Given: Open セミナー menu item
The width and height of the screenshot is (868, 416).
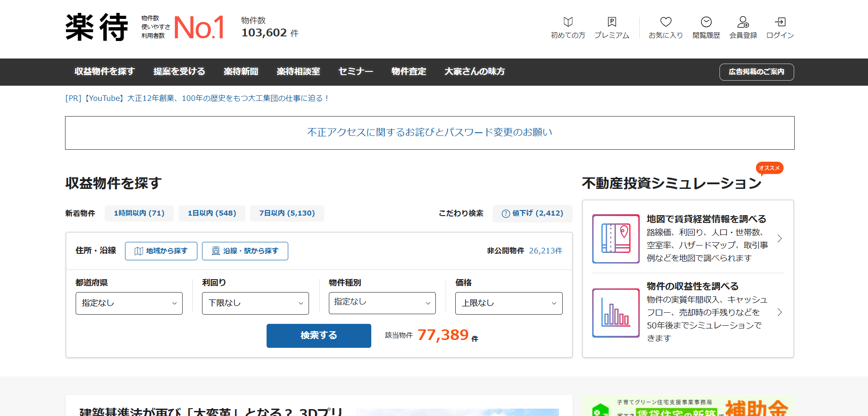Looking at the screenshot, I should click(x=356, y=71).
